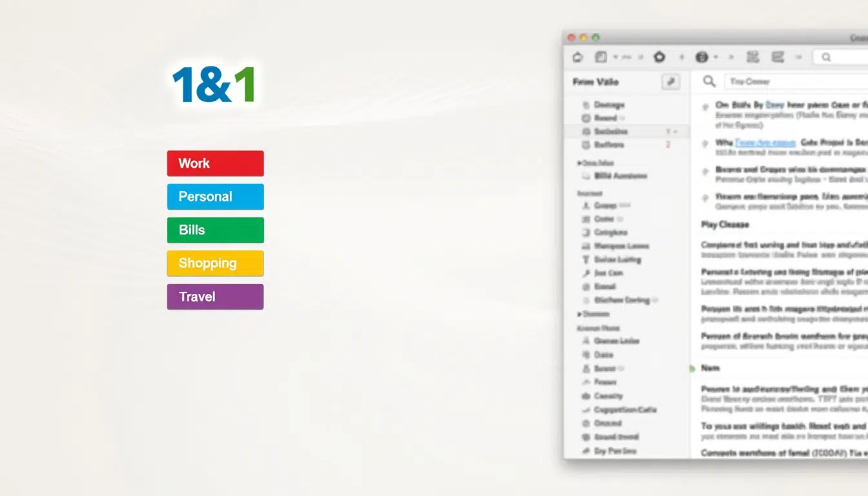Focus the message list filter field
The image size is (868, 496).
pyautogui.click(x=796, y=81)
